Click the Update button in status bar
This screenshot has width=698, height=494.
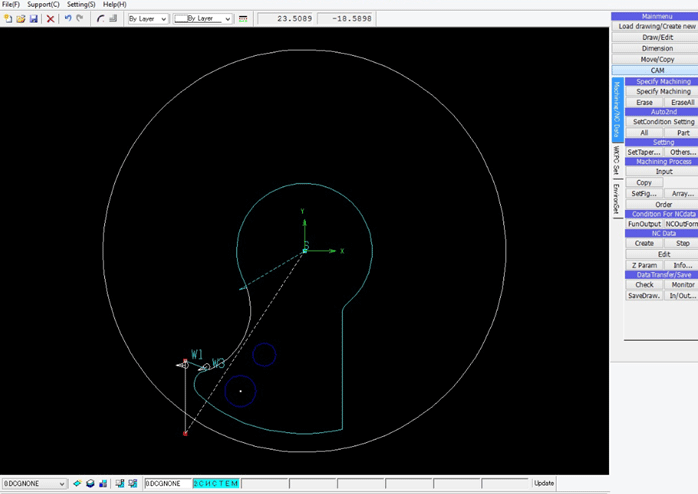coord(543,483)
